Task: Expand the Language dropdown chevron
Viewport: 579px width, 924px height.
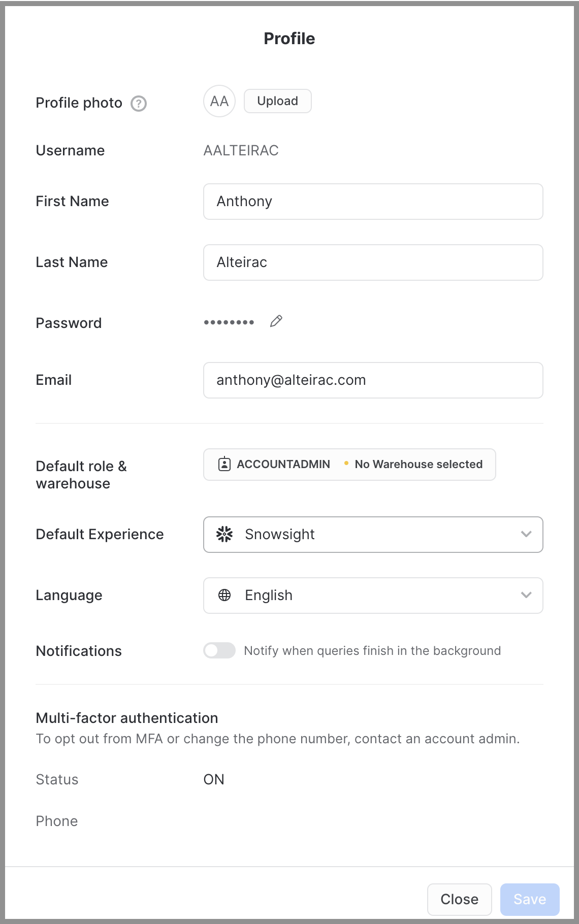Action: click(x=526, y=595)
